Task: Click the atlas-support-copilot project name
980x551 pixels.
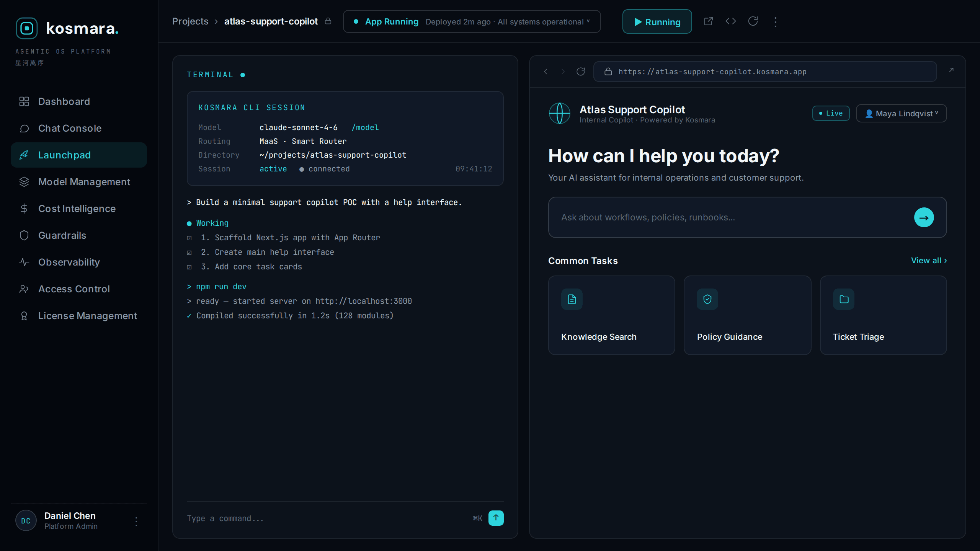Action: [271, 21]
